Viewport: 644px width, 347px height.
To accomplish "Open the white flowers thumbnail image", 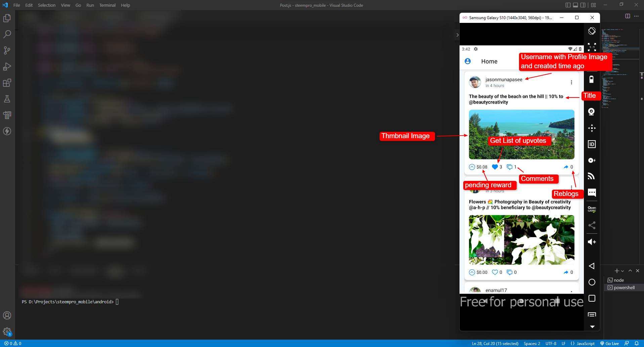I will pyautogui.click(x=521, y=240).
